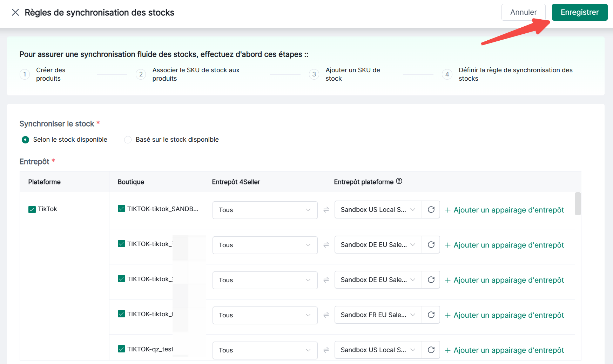Refresh warehouse for TIKTOK-qz_test row
The width and height of the screenshot is (613, 364).
[x=431, y=350]
